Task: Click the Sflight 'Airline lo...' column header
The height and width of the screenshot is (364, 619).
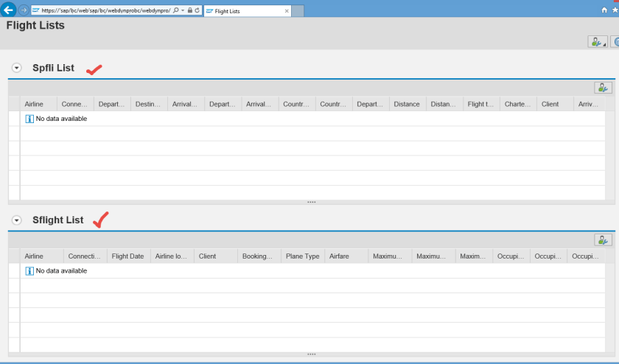Action: 172,256
